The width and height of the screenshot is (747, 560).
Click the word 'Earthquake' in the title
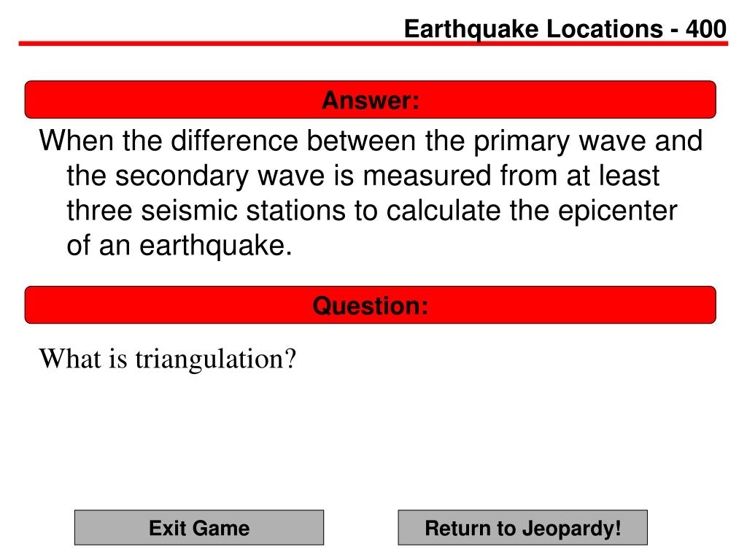(471, 29)
